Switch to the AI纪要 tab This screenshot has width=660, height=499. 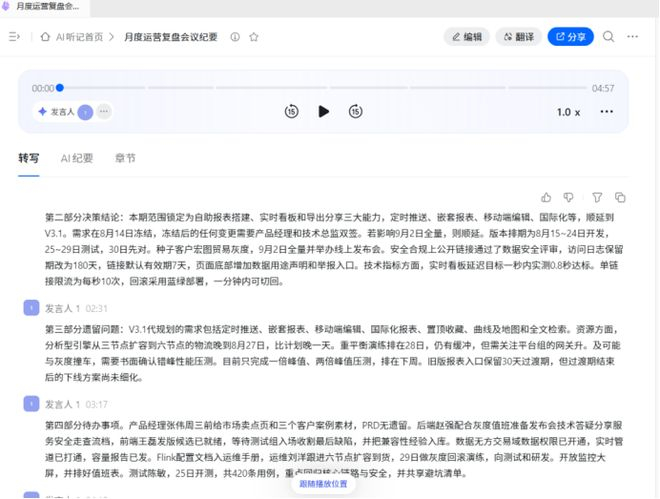77,158
